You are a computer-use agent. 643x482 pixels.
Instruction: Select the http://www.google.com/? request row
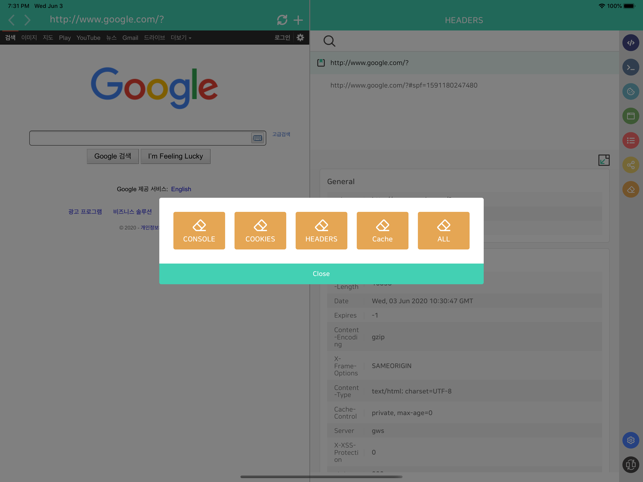pos(464,63)
